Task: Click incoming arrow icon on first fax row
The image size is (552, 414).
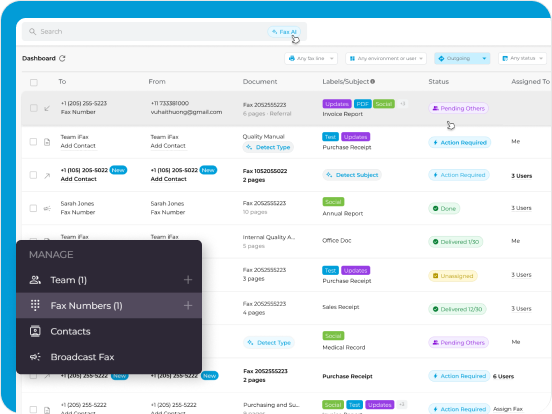Action: pyautogui.click(x=47, y=108)
